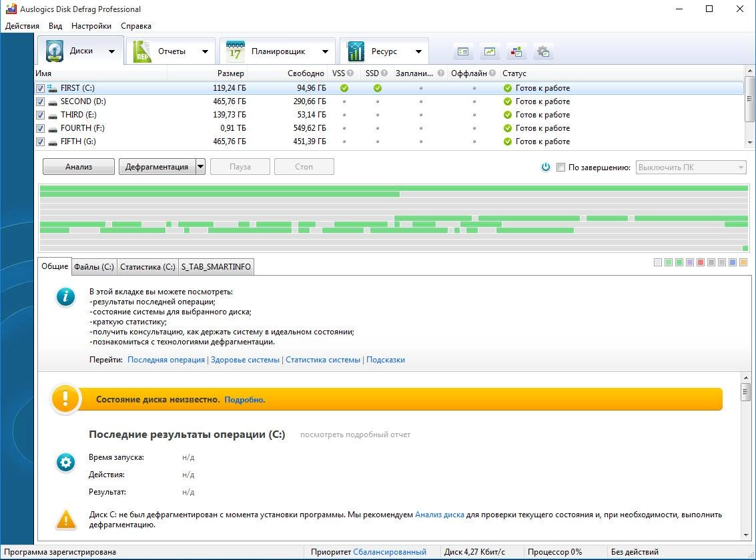Click the orange exclamation disk state icon
The height and width of the screenshot is (560, 756).
pyautogui.click(x=65, y=399)
